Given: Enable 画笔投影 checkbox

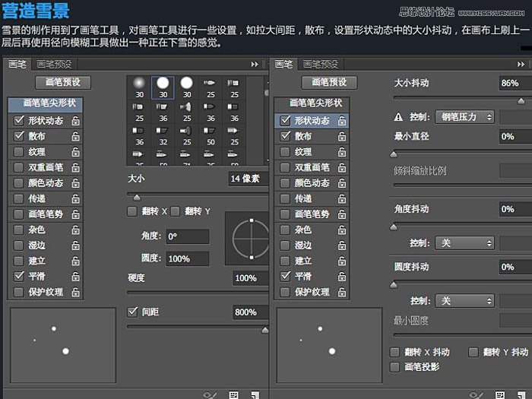Looking at the screenshot, I should [394, 367].
